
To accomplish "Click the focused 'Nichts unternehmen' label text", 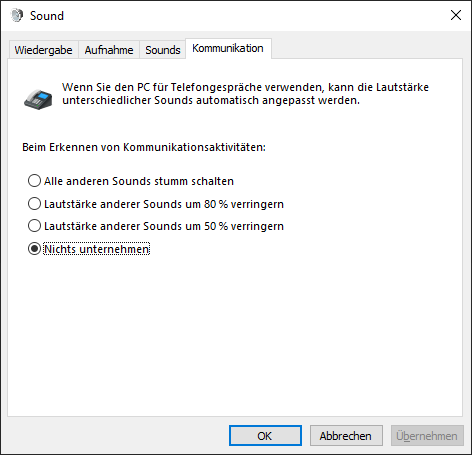I will coord(97,249).
